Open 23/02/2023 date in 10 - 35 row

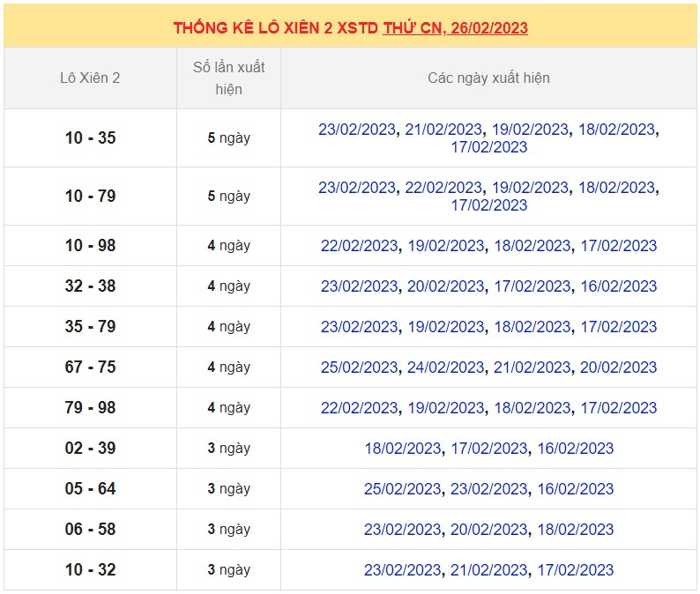click(357, 130)
